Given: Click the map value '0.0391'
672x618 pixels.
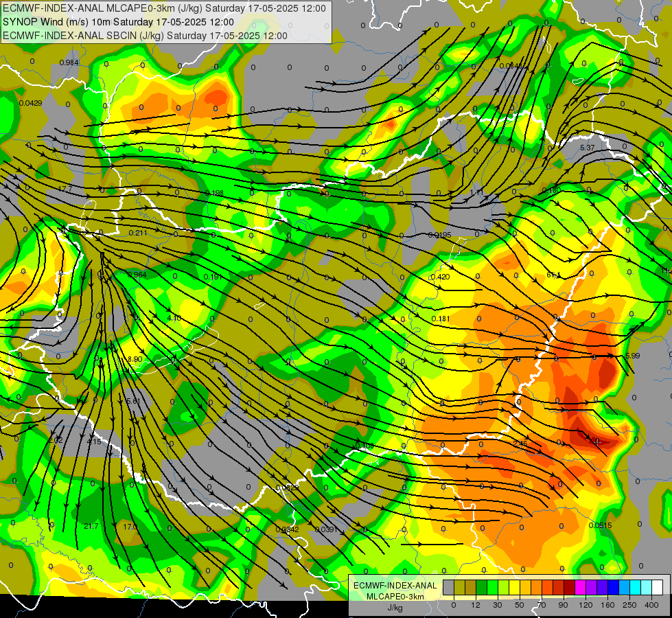Looking at the screenshot, I should [327, 529].
